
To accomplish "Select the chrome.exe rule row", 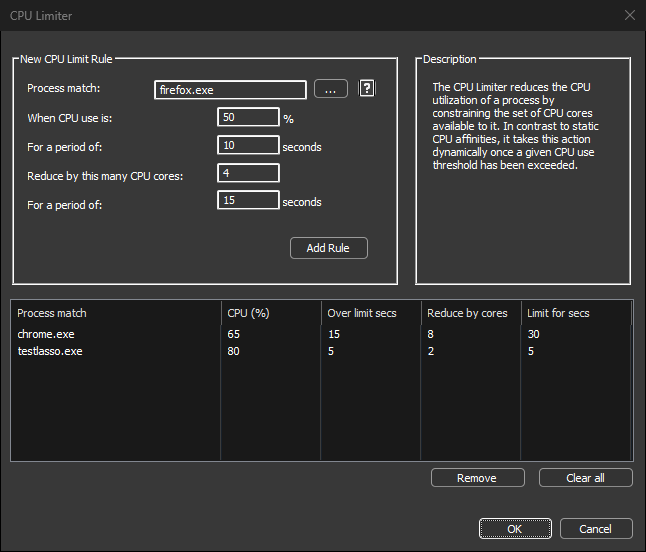I will tap(321, 334).
